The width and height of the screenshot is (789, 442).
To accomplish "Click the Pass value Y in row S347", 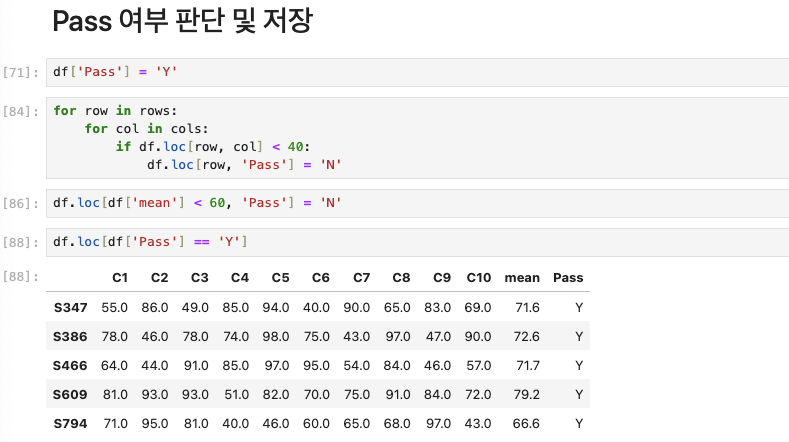I will [x=579, y=308].
